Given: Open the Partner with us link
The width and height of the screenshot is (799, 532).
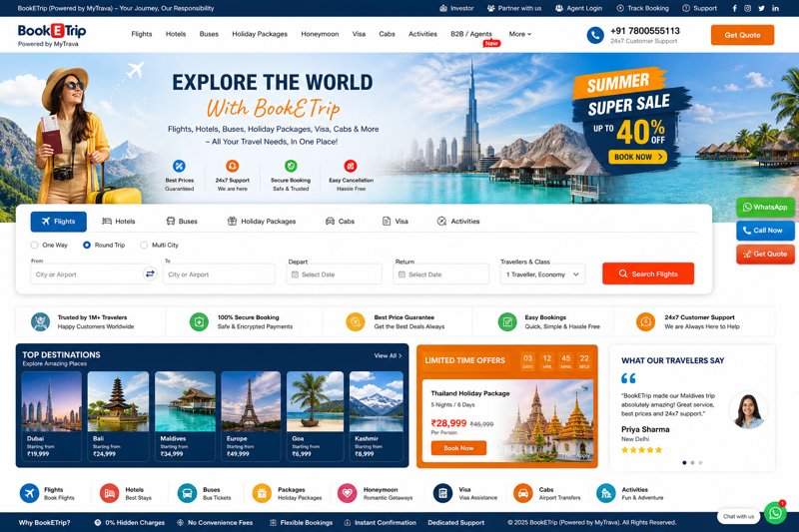Looking at the screenshot, I should [514, 8].
